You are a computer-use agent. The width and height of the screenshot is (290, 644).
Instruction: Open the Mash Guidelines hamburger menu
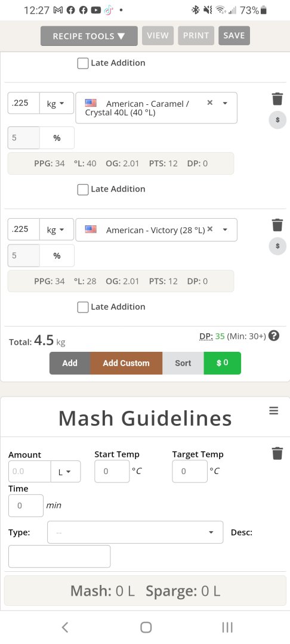(273, 411)
